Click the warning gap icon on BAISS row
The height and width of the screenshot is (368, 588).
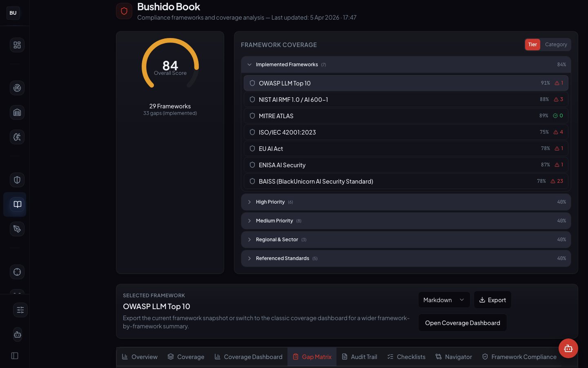click(x=553, y=181)
